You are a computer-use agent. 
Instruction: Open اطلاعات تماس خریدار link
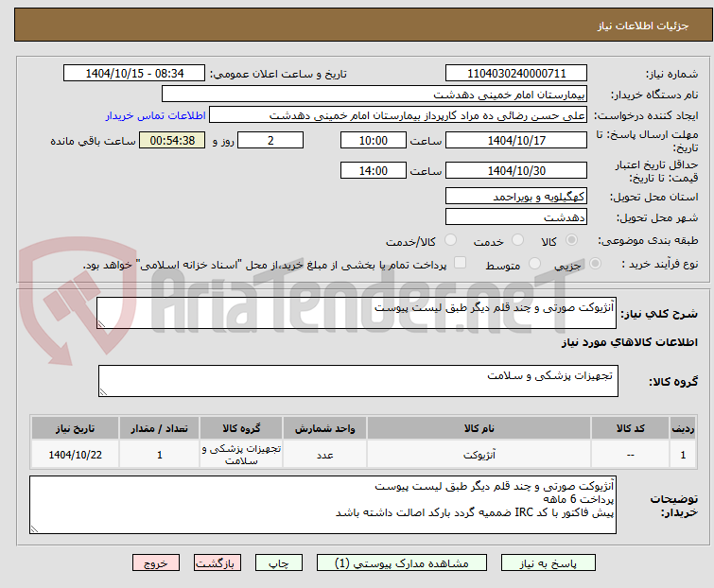click(x=156, y=115)
